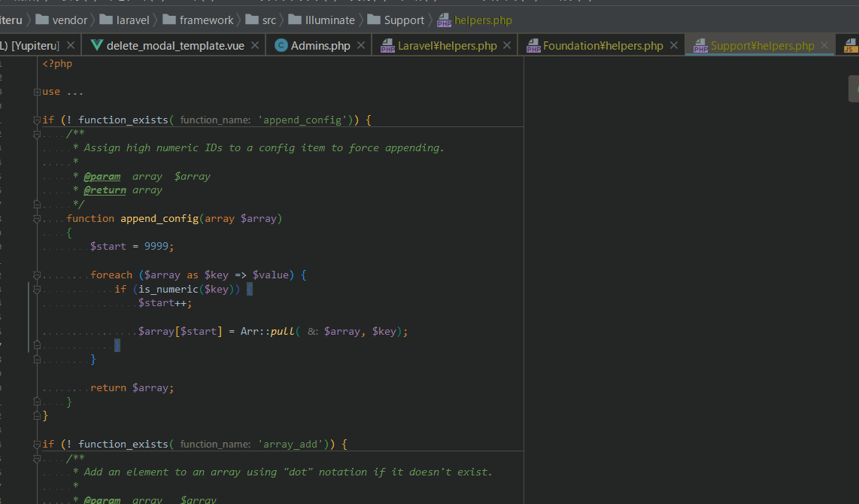Click the @param doc tag link
The width and height of the screenshot is (859, 504).
[102, 177]
